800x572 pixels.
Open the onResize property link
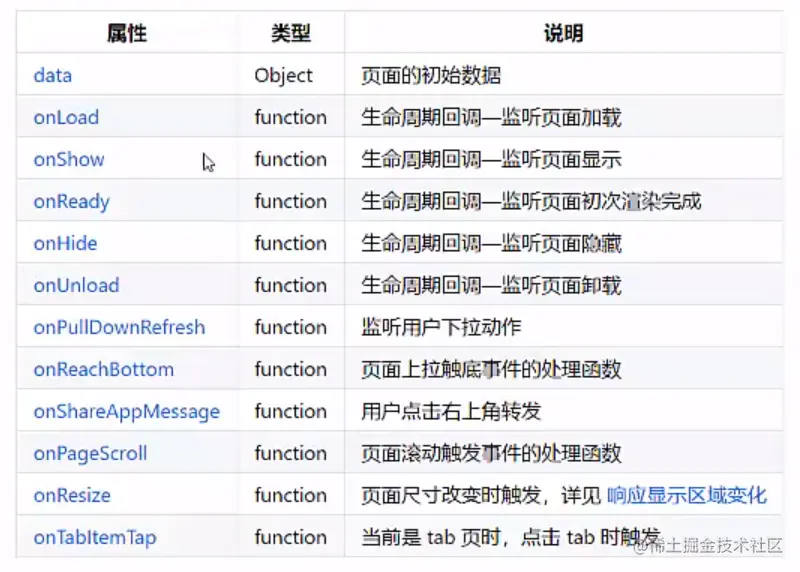[x=72, y=495]
